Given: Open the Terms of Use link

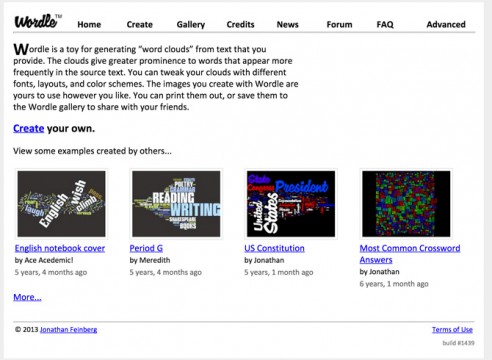Looking at the screenshot, I should [452, 329].
